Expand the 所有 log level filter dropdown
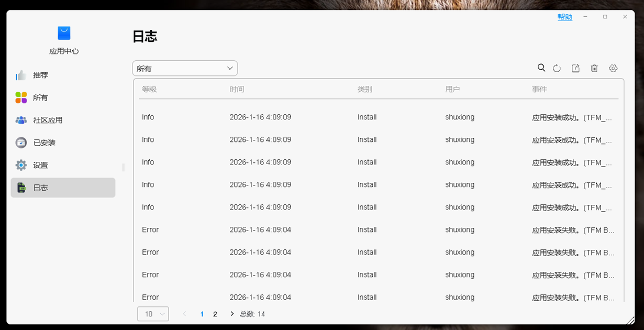Viewport: 644px width, 330px height. [x=185, y=69]
